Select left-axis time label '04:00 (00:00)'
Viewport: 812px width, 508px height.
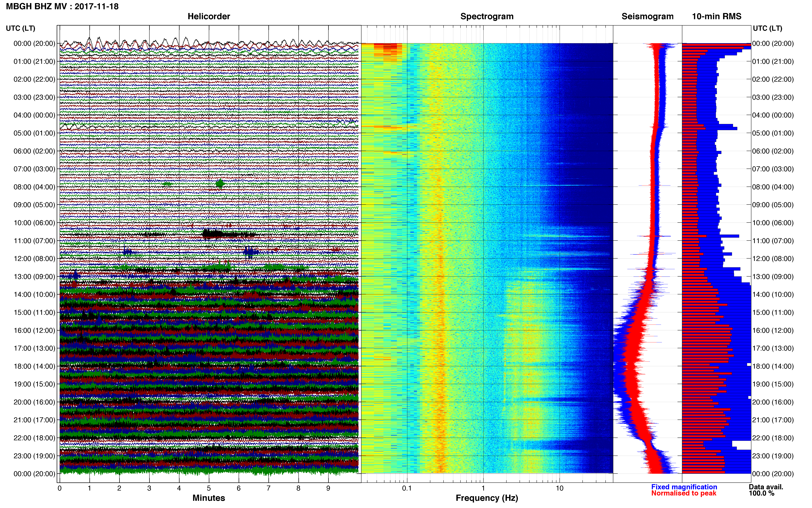[x=34, y=115]
